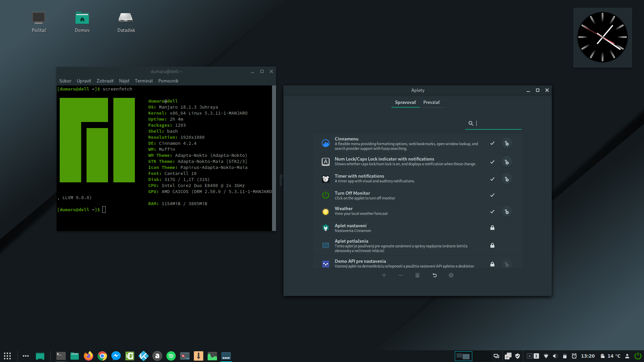Select the Turn Off Monitor applet row
Image resolution: width=644 pixels, height=362 pixels.
click(402, 195)
